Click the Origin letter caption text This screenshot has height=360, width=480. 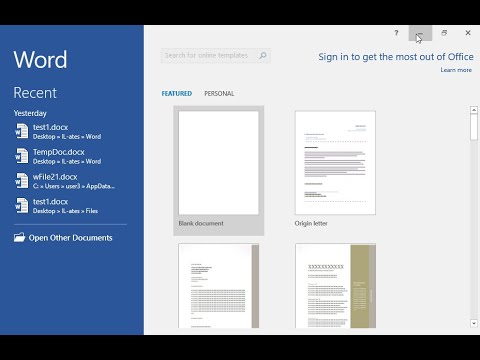click(311, 223)
